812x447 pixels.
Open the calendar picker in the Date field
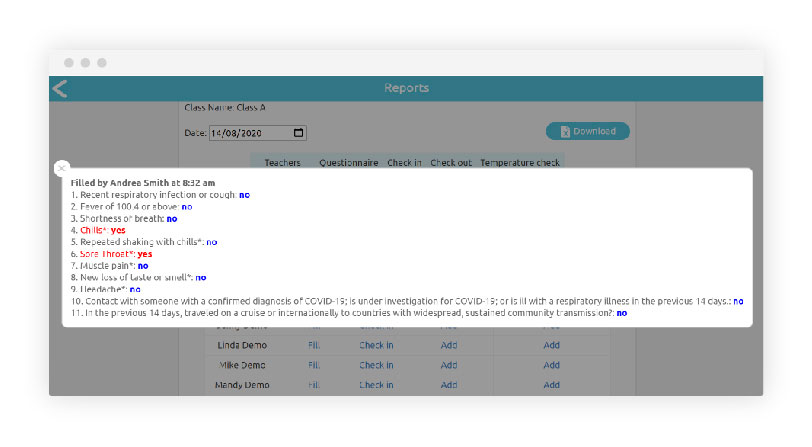click(x=298, y=133)
